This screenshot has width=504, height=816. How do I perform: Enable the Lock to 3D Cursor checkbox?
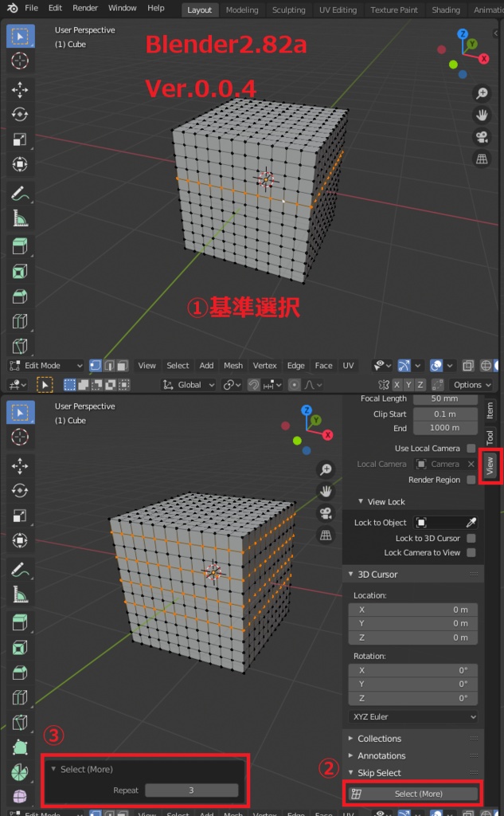tap(471, 538)
